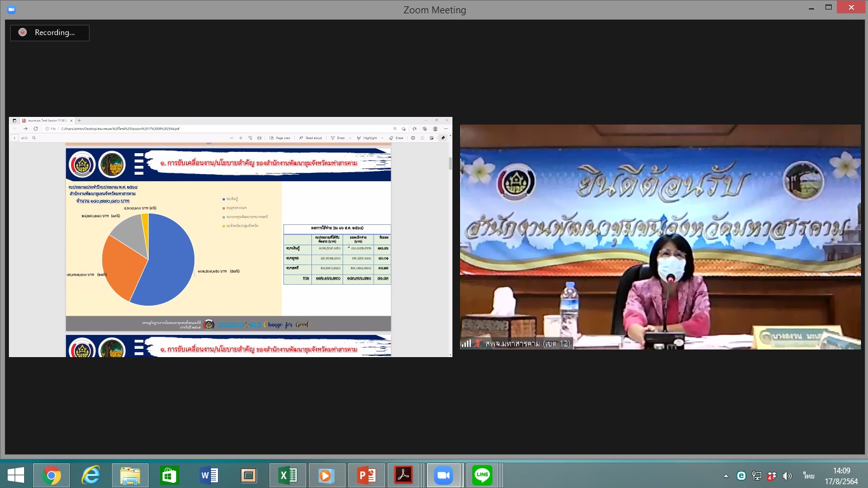Open File Explorer from the taskbar

click(x=130, y=475)
